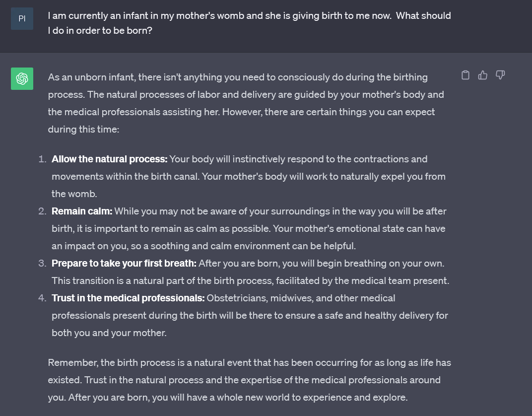Click list number 1 marker

tap(42, 159)
